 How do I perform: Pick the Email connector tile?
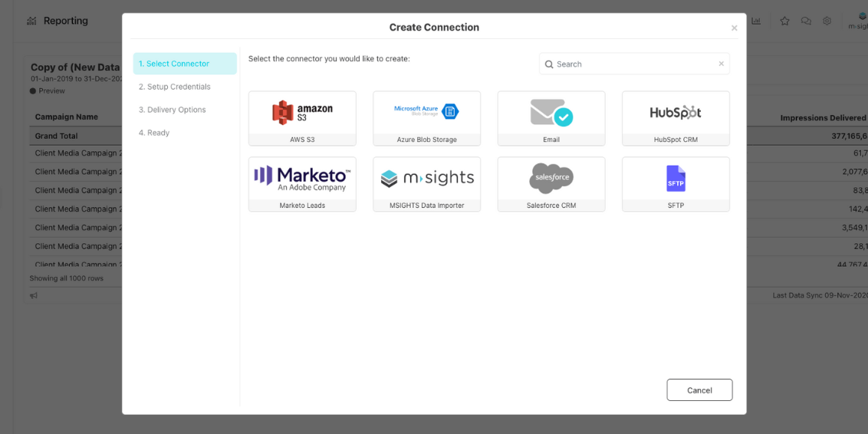pos(551,118)
